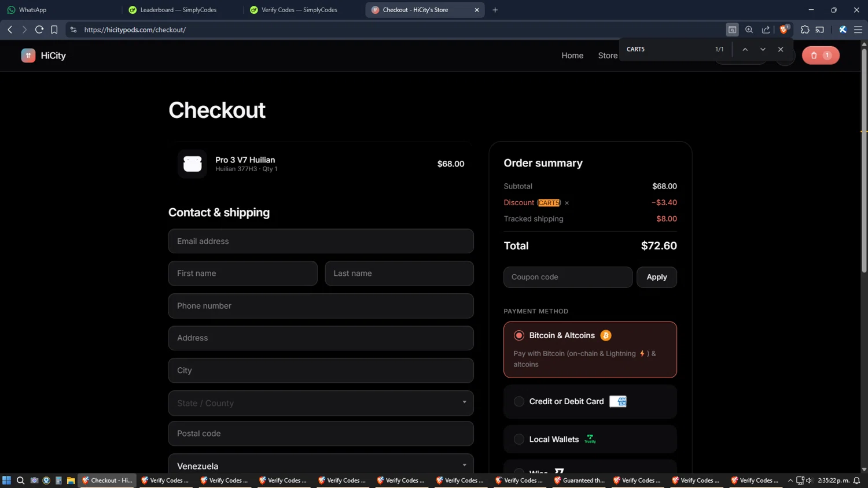Click the find bar text showing CART5
The width and height of the screenshot is (868, 488).
(x=635, y=49)
